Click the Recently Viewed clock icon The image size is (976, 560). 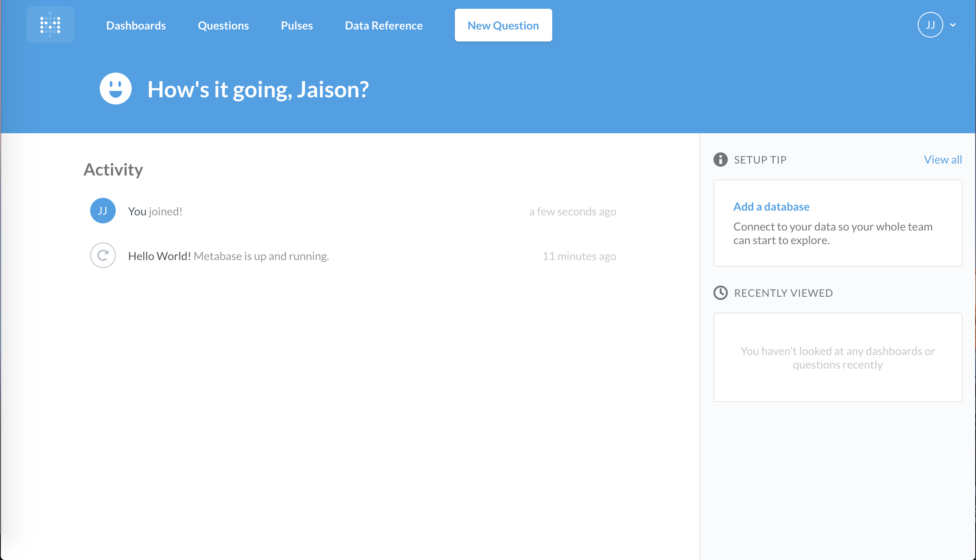720,293
